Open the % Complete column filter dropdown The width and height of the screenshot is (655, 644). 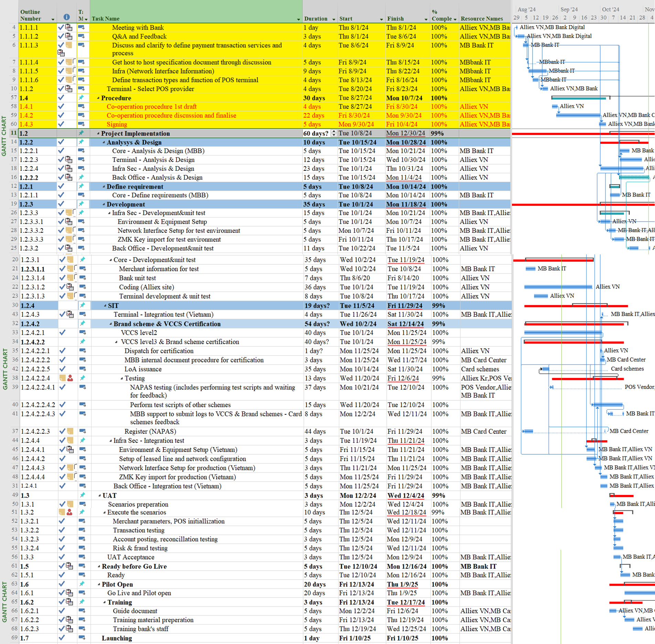tap(455, 19)
